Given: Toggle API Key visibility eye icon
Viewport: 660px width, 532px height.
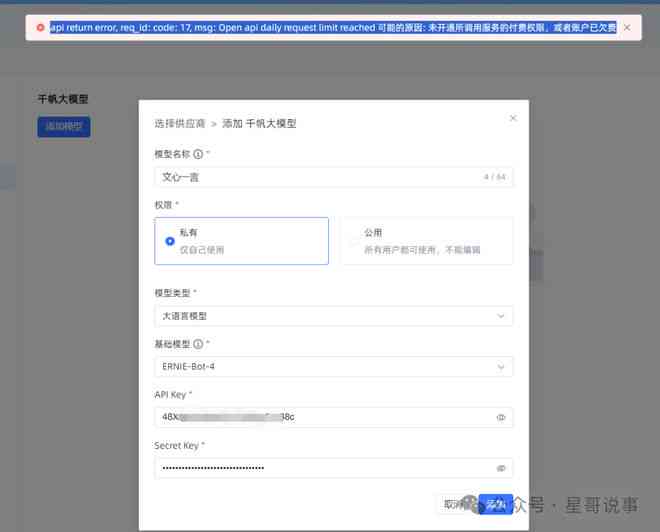Looking at the screenshot, I should (x=500, y=418).
